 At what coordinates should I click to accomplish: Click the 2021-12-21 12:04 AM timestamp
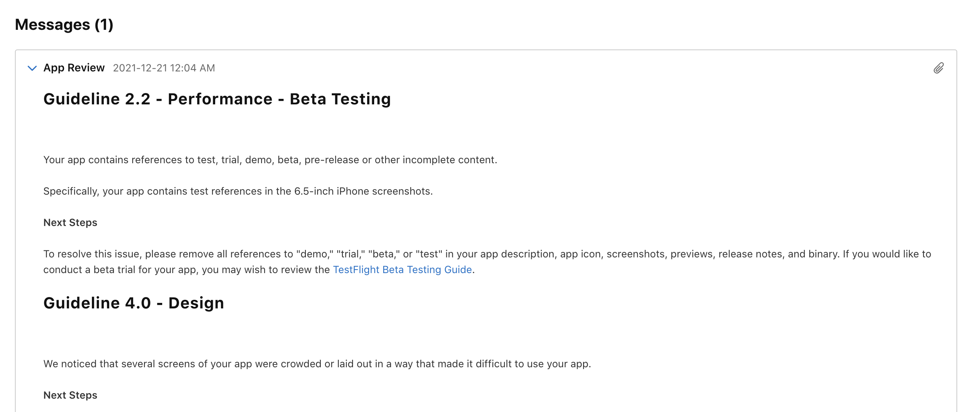coord(164,68)
